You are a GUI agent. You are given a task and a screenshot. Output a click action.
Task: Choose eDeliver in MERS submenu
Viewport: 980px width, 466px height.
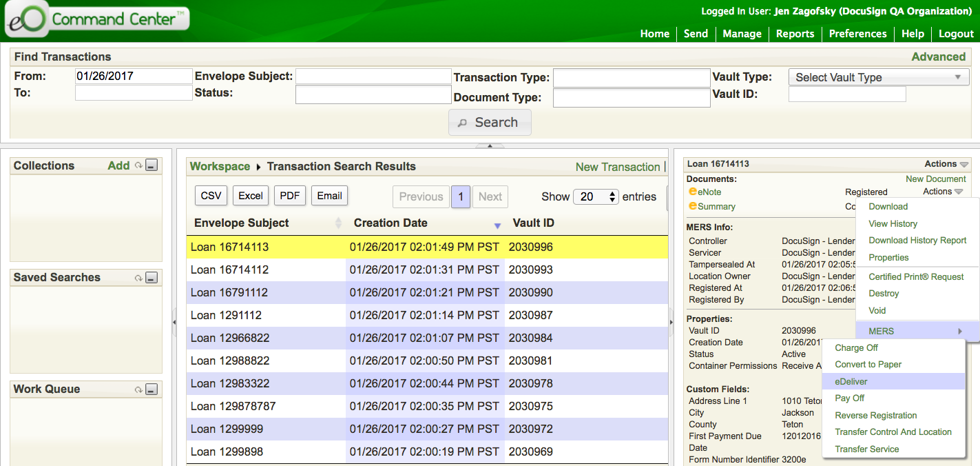coord(894,381)
